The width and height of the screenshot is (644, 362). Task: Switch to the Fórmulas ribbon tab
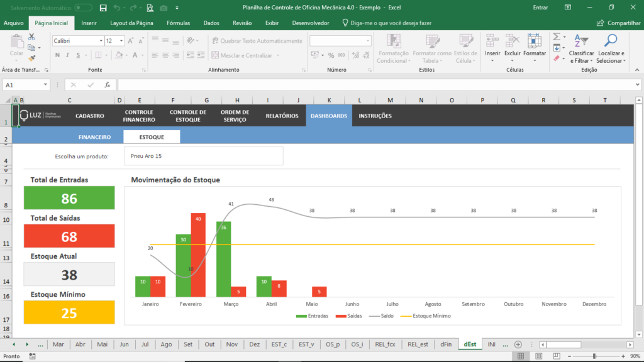[178, 22]
